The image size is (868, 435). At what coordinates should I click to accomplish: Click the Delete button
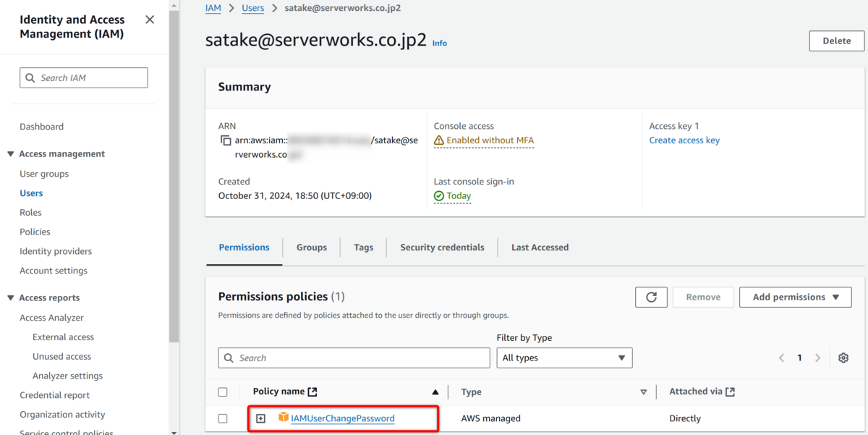click(x=836, y=41)
